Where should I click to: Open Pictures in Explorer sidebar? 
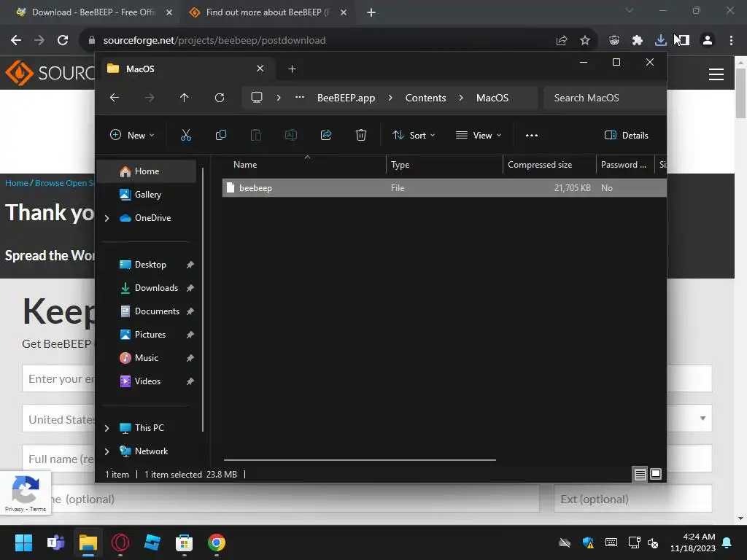(x=150, y=334)
